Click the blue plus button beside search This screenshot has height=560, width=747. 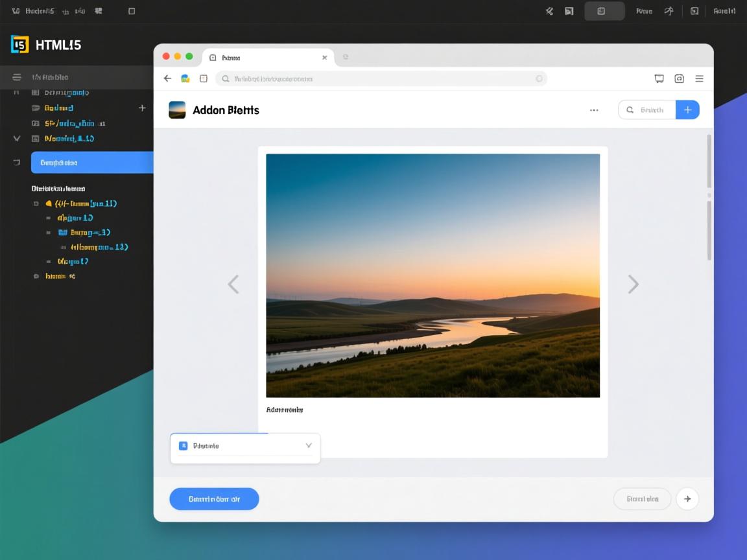[687, 110]
